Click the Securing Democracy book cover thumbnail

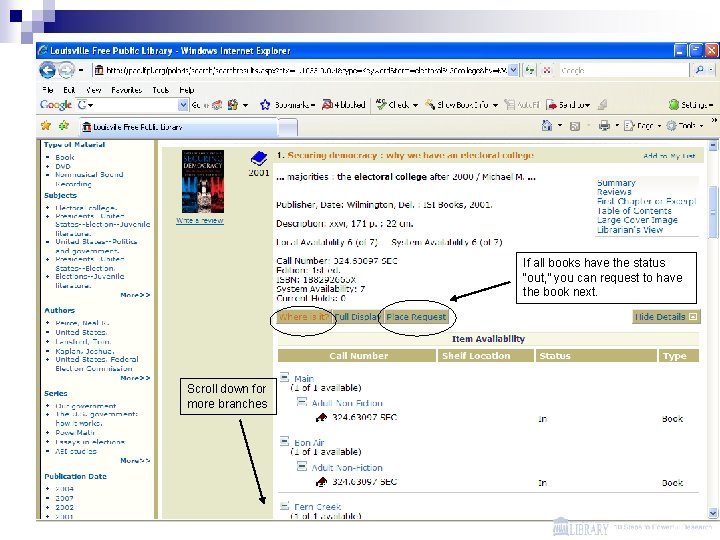pyautogui.click(x=203, y=181)
